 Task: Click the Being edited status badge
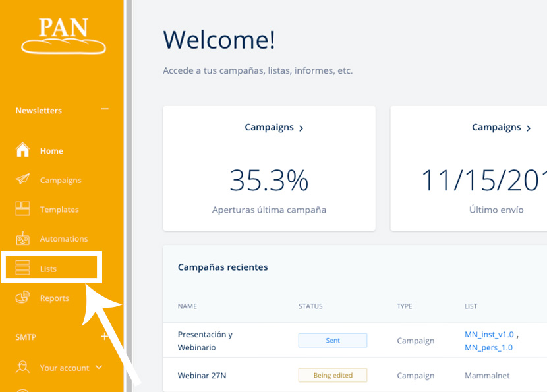[333, 376]
